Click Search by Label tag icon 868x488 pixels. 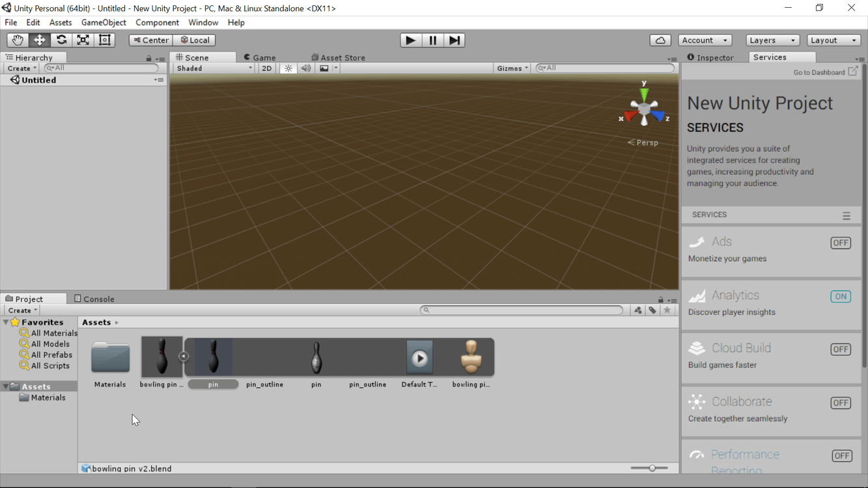(x=652, y=310)
